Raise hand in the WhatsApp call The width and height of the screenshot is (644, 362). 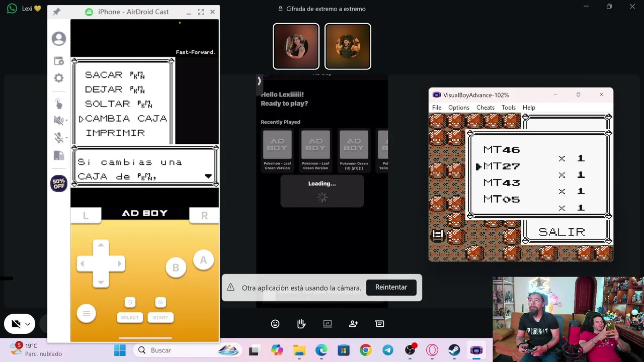coord(301,324)
